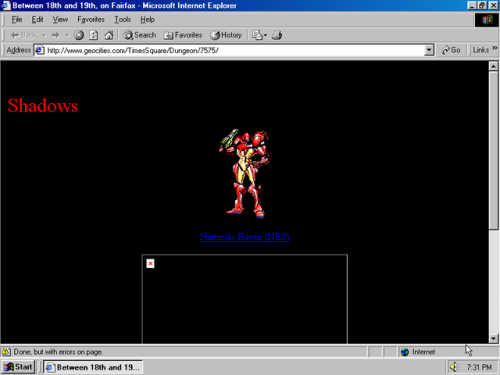
Task: Click the Stop loading toolbar icon
Action: tap(79, 35)
